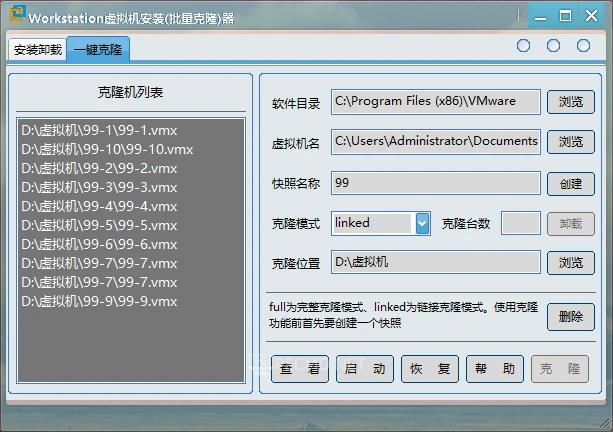Select the 一键克隆 tab
The image size is (613, 432).
(98, 49)
